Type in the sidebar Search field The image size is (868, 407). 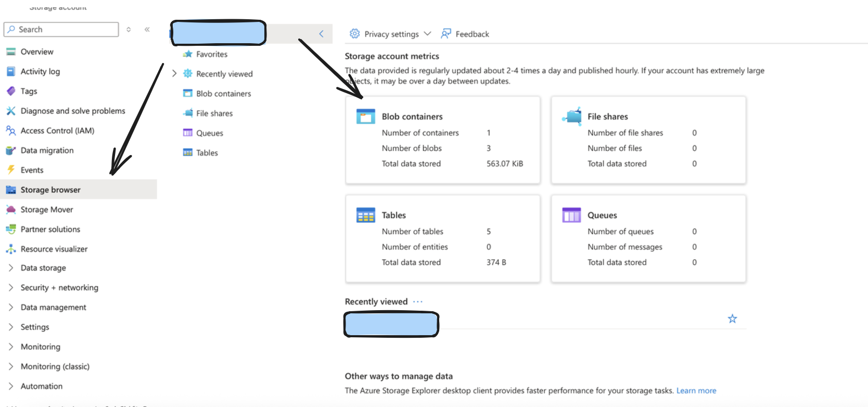(66, 30)
